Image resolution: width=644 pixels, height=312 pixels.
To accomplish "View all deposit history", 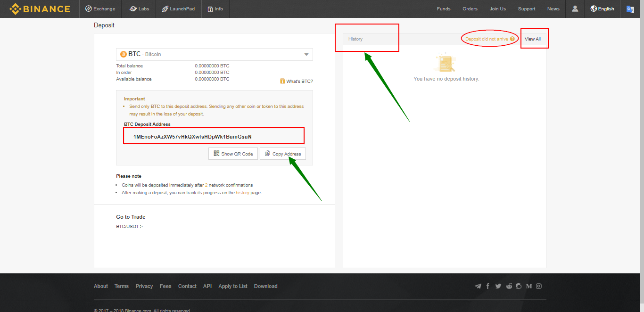I will pos(533,39).
